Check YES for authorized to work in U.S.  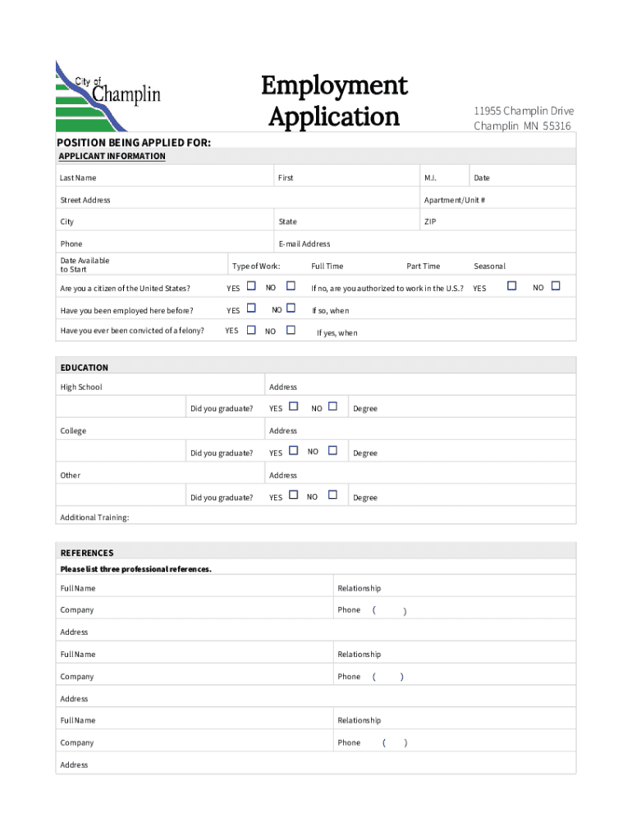click(512, 286)
